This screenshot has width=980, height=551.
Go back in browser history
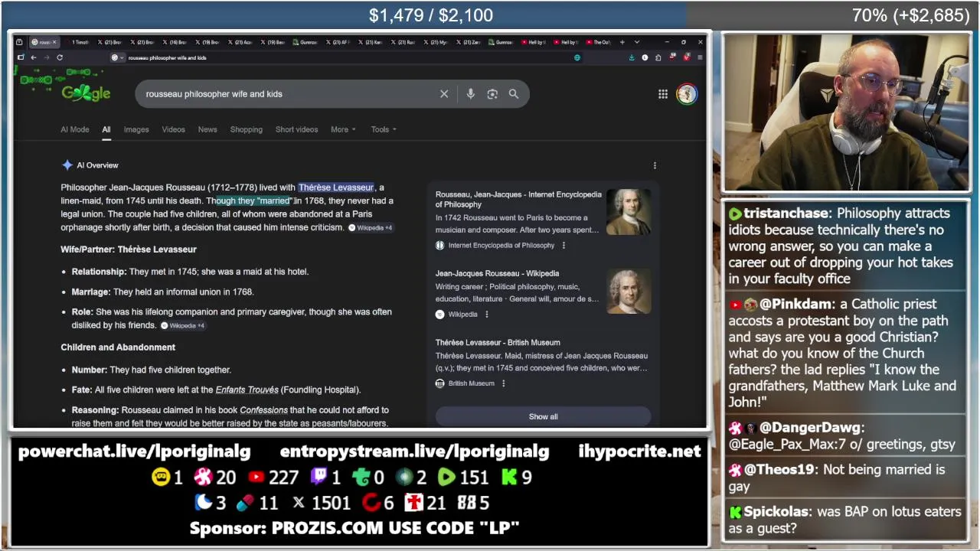[34, 57]
